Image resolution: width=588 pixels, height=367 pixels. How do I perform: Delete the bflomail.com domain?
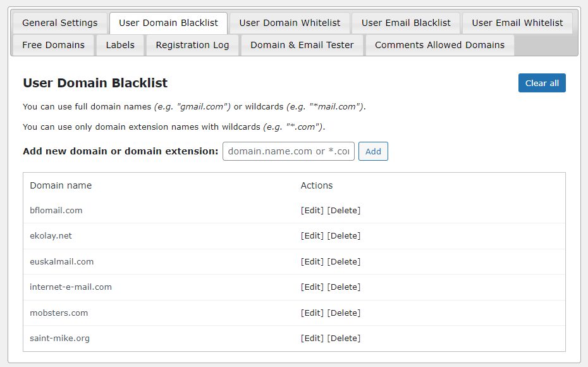pos(344,210)
